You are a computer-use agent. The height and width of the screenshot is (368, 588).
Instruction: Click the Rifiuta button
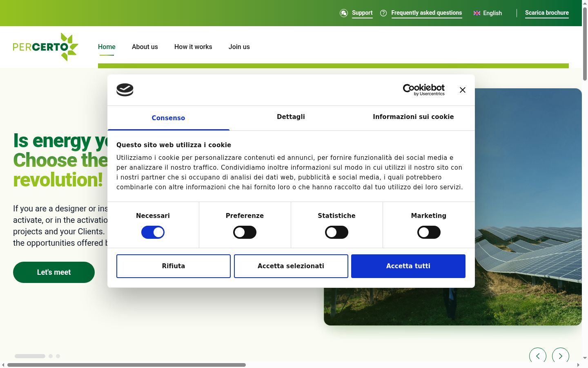coord(174,266)
